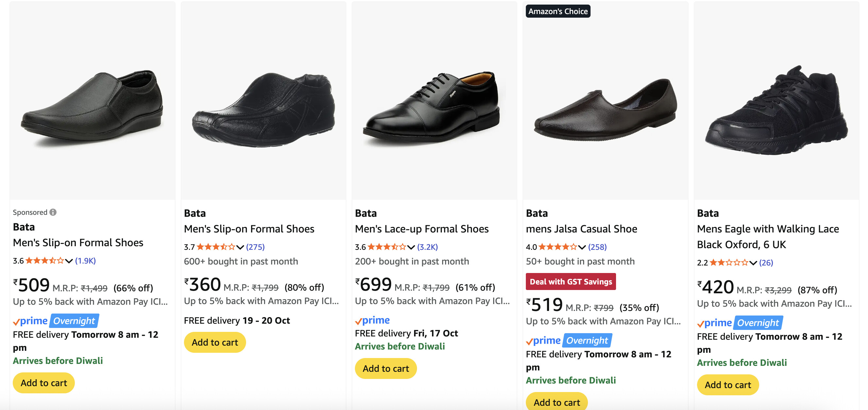868x410 pixels.
Task: Click the Sponsored info icon
Action: point(53,212)
